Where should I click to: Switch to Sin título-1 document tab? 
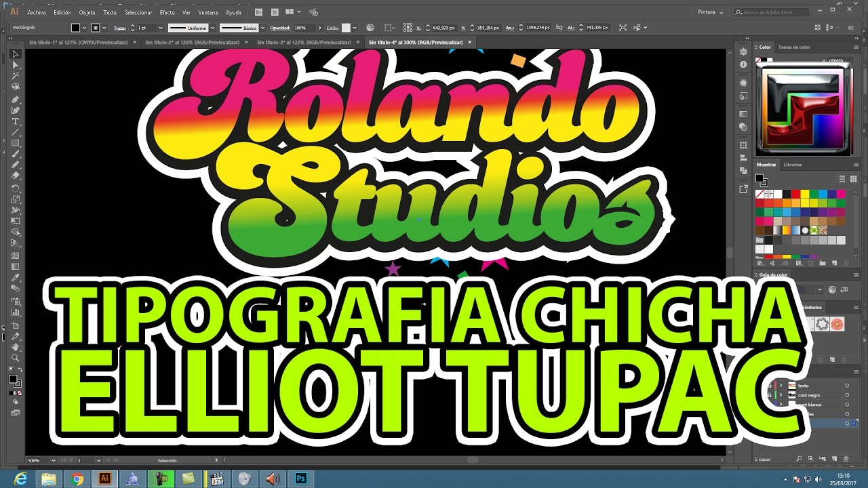point(78,42)
